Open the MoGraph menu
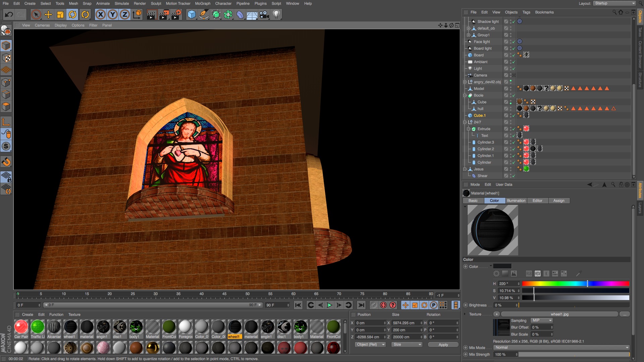 [x=203, y=3]
